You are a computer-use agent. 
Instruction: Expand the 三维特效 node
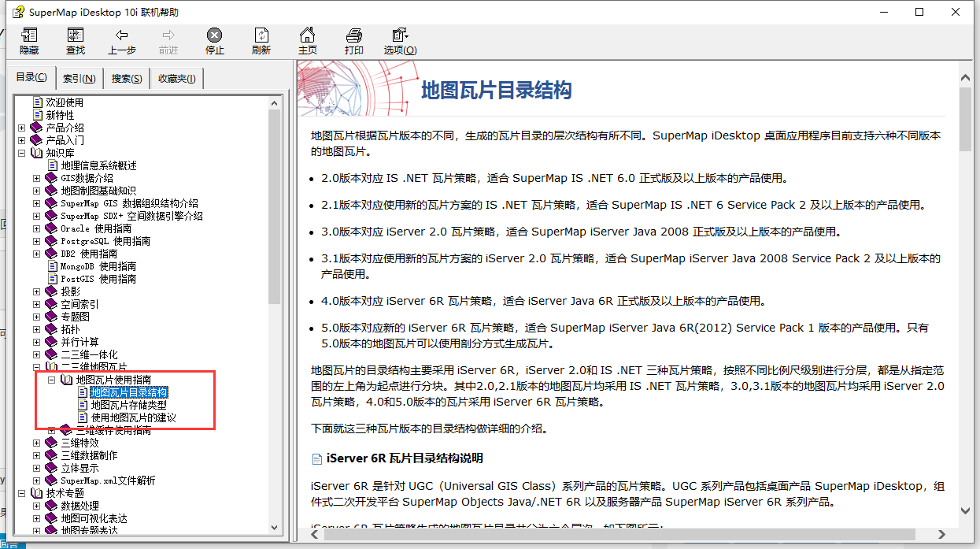point(37,443)
